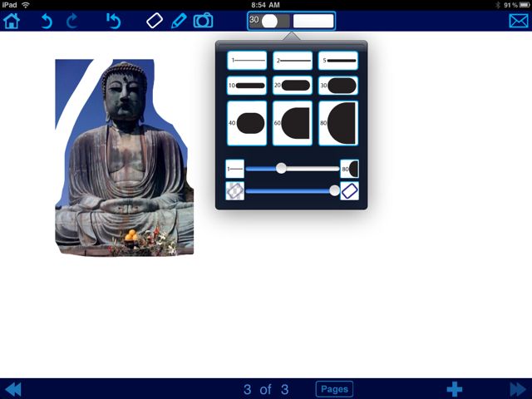Choose eraser size 60 preset
The height and width of the screenshot is (399, 532).
(293, 123)
